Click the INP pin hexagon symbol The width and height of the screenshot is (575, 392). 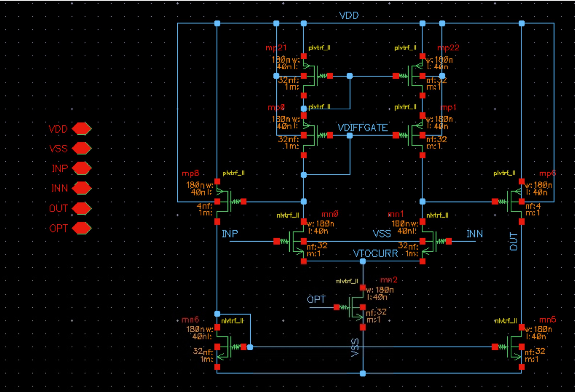[x=82, y=168]
